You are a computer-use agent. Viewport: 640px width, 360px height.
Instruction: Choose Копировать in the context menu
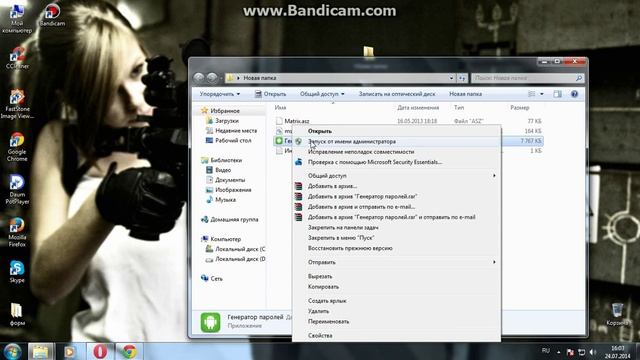click(x=396, y=287)
